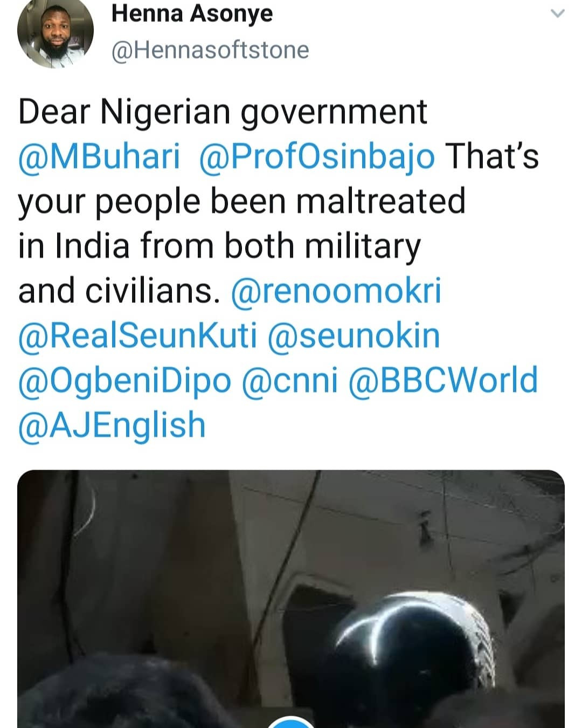Click the @AJEnglish mention

tap(112, 425)
